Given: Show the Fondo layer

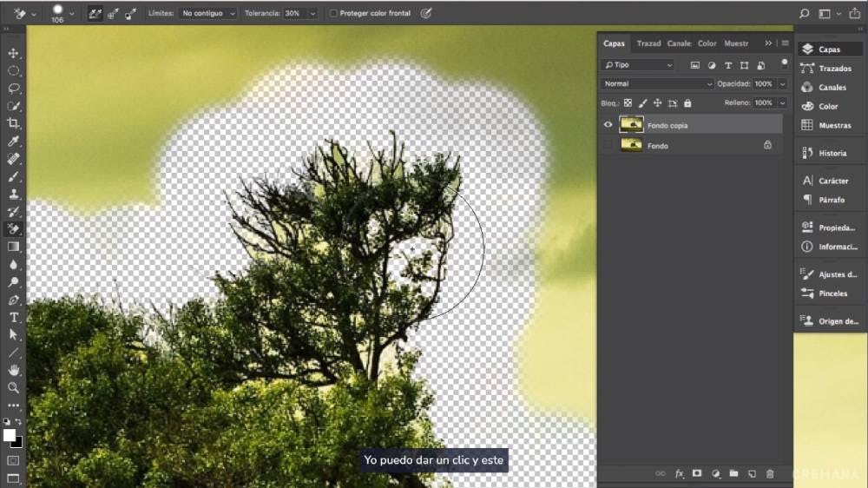Looking at the screenshot, I should 608,146.
